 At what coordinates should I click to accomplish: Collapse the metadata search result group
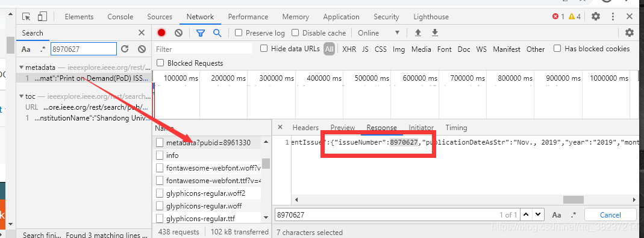(21, 67)
